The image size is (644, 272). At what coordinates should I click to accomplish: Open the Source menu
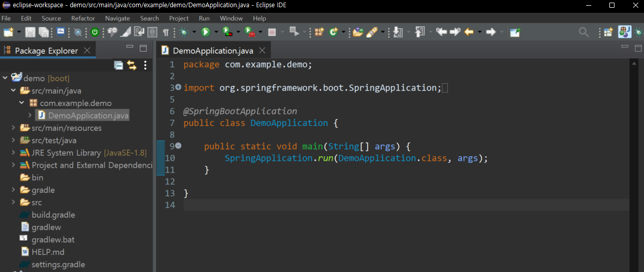[x=51, y=18]
